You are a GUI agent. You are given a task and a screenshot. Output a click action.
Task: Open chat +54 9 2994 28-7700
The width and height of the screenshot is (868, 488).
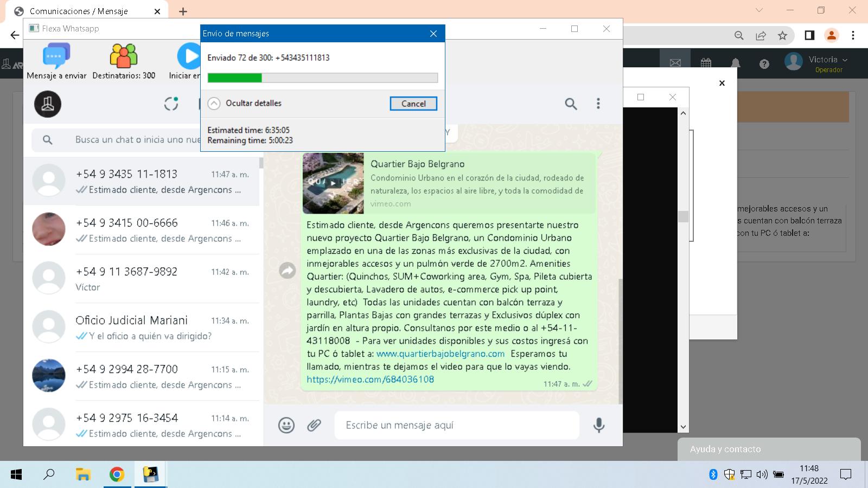pos(141,377)
